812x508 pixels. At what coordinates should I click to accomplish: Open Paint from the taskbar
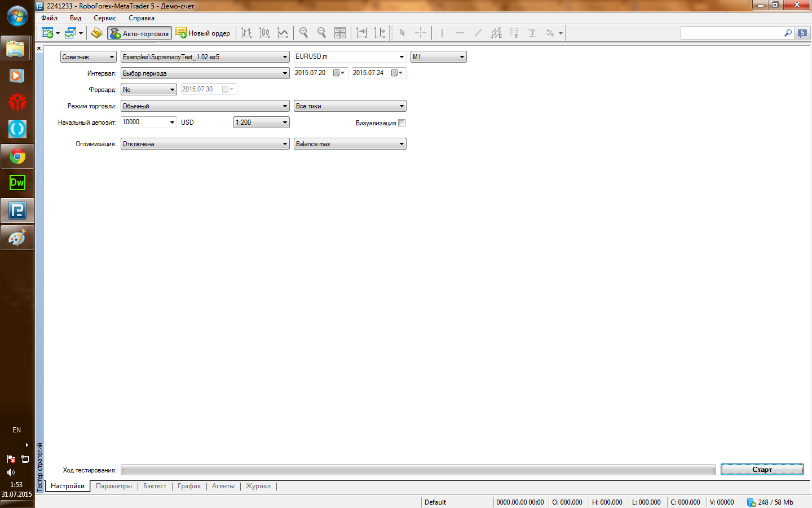click(x=17, y=238)
